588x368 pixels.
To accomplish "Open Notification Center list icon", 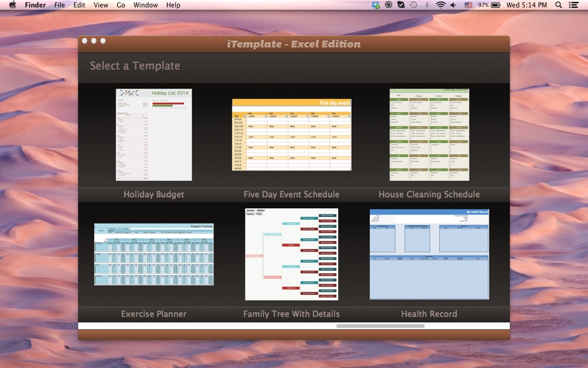I will pos(573,5).
